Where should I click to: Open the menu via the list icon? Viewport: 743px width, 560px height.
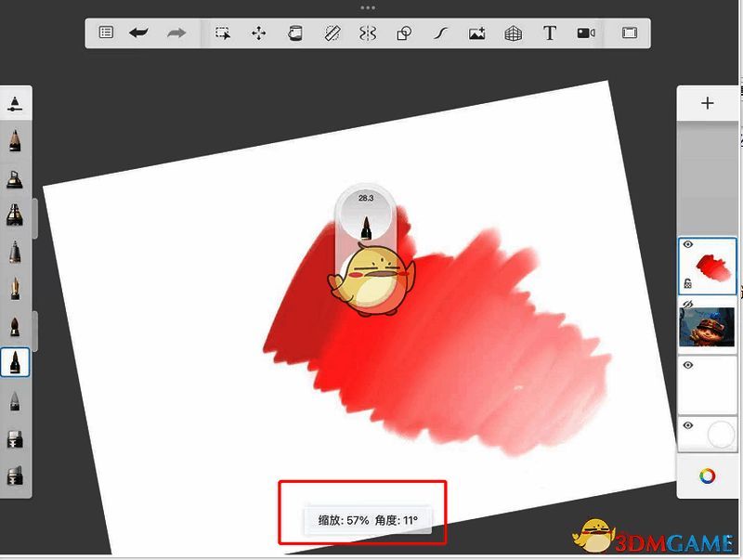click(x=104, y=32)
